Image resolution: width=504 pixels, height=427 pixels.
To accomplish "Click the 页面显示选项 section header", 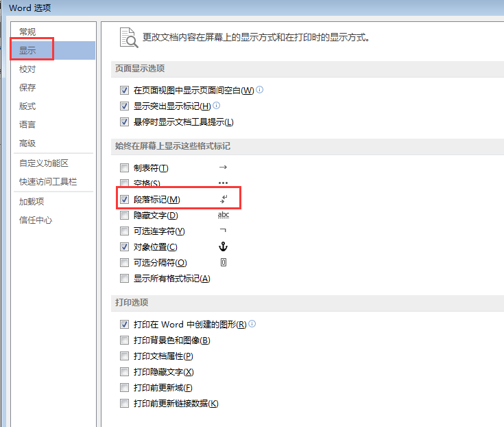I will coord(140,69).
